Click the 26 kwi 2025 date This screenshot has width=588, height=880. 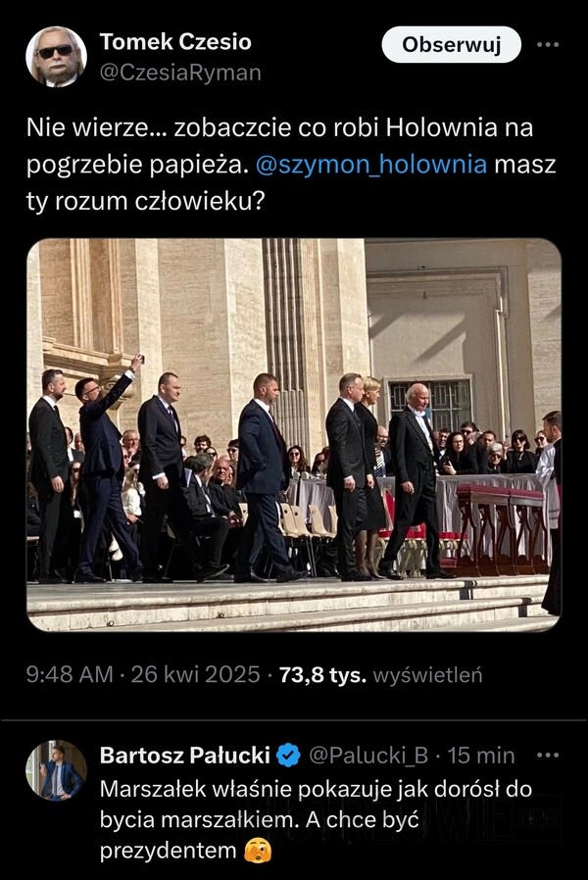click(x=195, y=674)
